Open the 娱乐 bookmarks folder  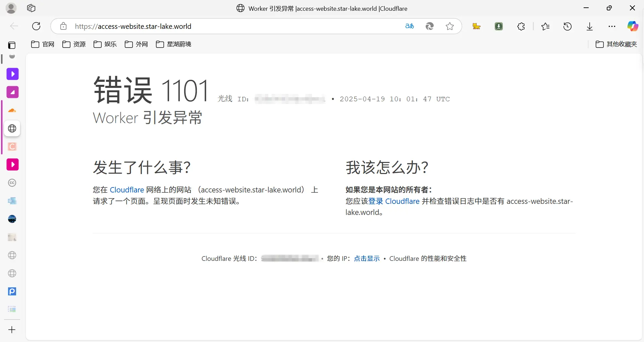click(105, 44)
